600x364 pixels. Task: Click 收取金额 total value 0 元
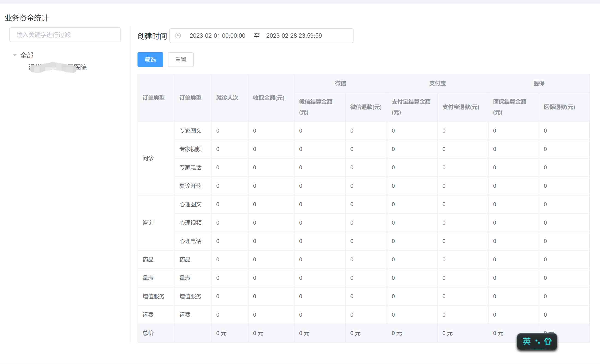tap(258, 333)
